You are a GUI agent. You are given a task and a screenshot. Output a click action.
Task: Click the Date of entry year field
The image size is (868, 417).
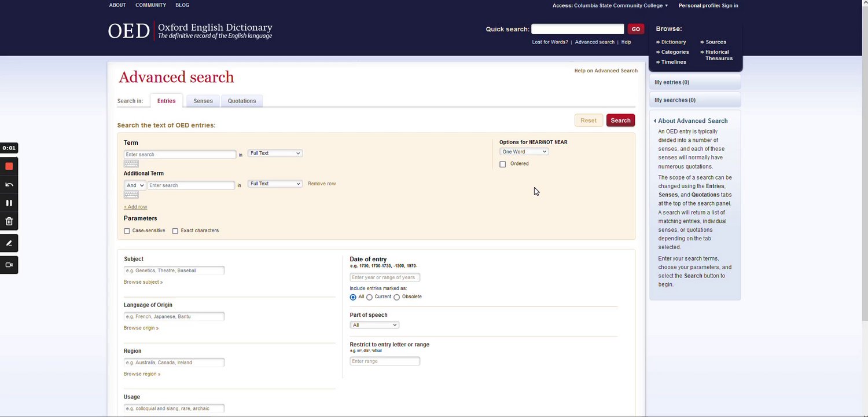(385, 277)
